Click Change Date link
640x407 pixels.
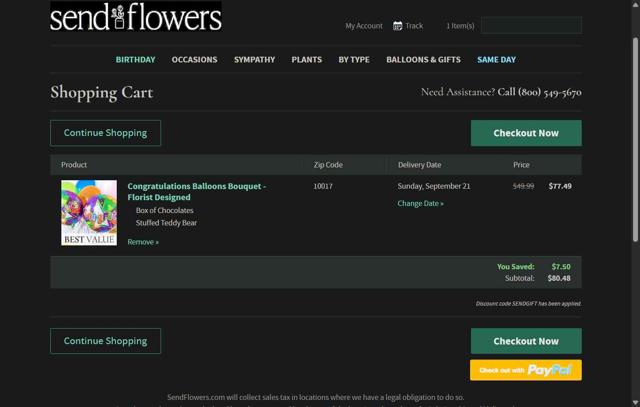[x=420, y=203]
